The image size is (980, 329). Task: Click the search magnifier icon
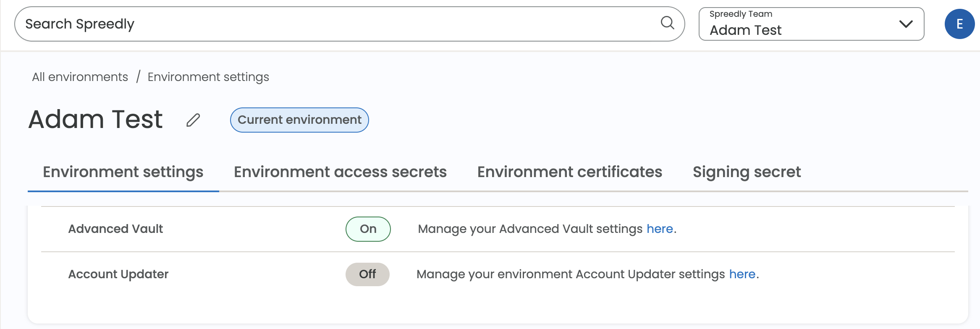click(667, 23)
